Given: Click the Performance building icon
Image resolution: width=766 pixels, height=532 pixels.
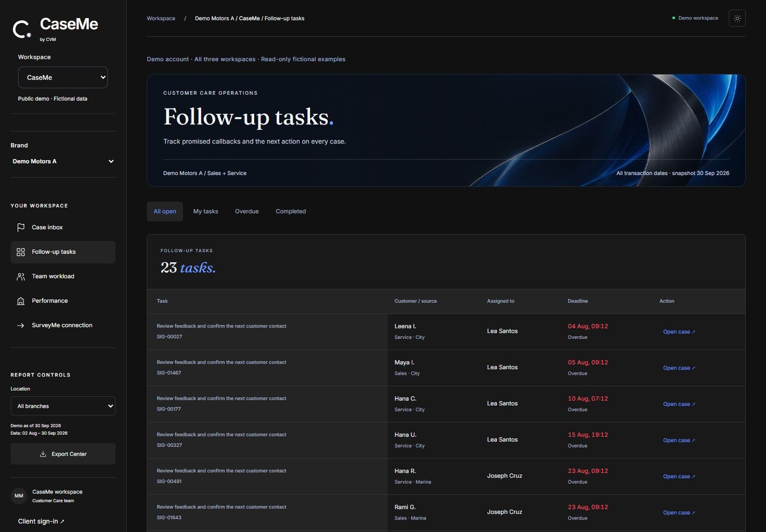Looking at the screenshot, I should coord(21,301).
